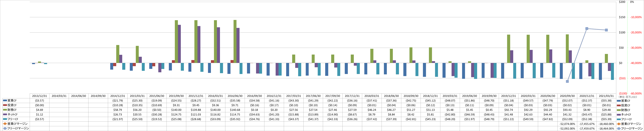Click the (単位:百万USD) unit note
This screenshot has height=131, width=644.
coord(628,97)
